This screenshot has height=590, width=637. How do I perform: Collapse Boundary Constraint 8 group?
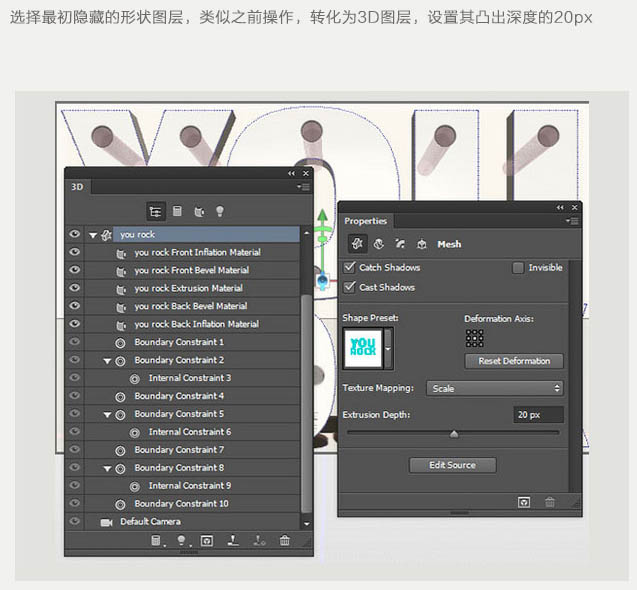(107, 469)
